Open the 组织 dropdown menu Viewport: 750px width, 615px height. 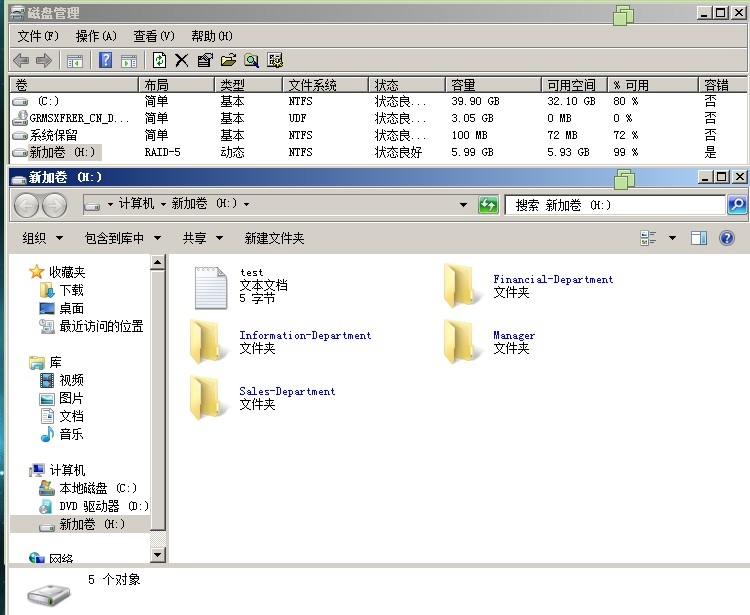coord(42,238)
